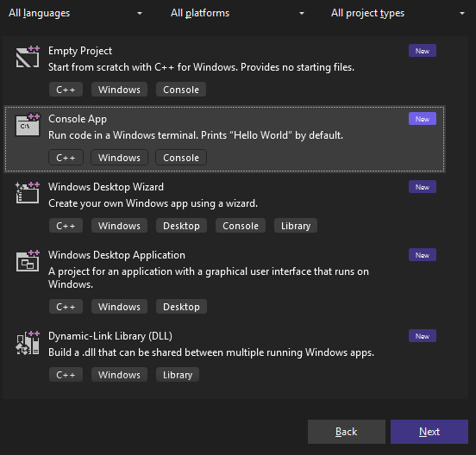The image size is (476, 455).
Task: Click the New badge on Empty Project
Action: [423, 51]
